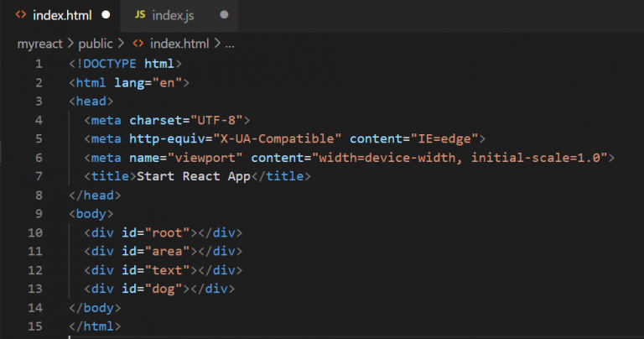Click the HTML file icon in index.html tab

click(20, 15)
